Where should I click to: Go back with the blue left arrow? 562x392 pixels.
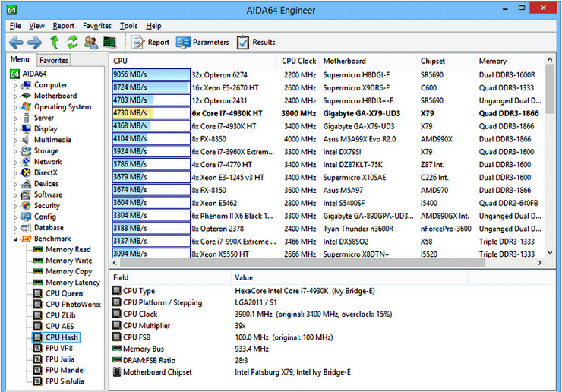(16, 43)
